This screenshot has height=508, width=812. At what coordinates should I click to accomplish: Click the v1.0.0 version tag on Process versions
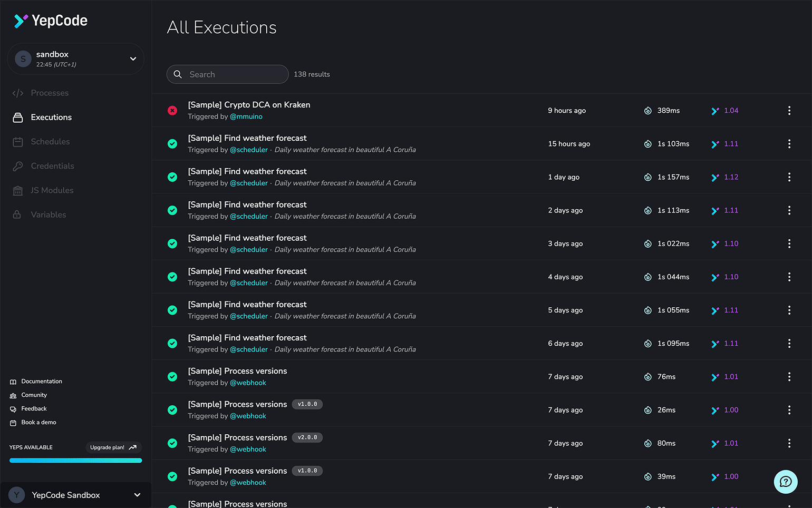pos(307,404)
